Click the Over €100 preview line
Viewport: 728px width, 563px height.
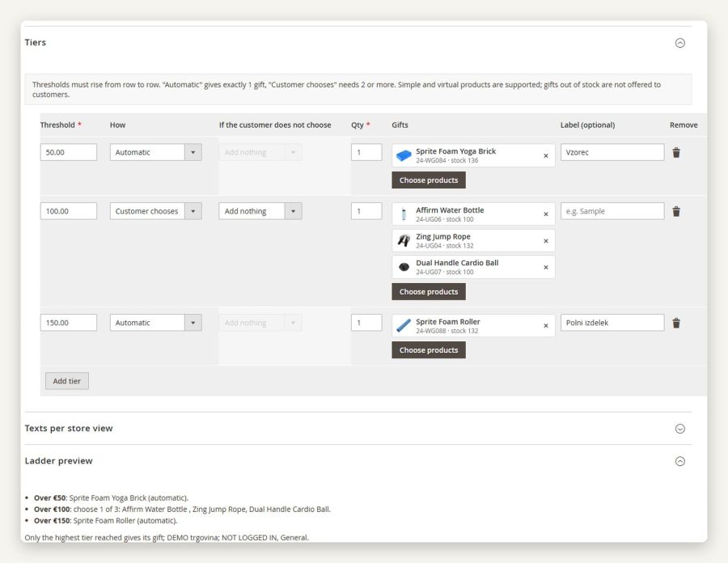tap(182, 509)
